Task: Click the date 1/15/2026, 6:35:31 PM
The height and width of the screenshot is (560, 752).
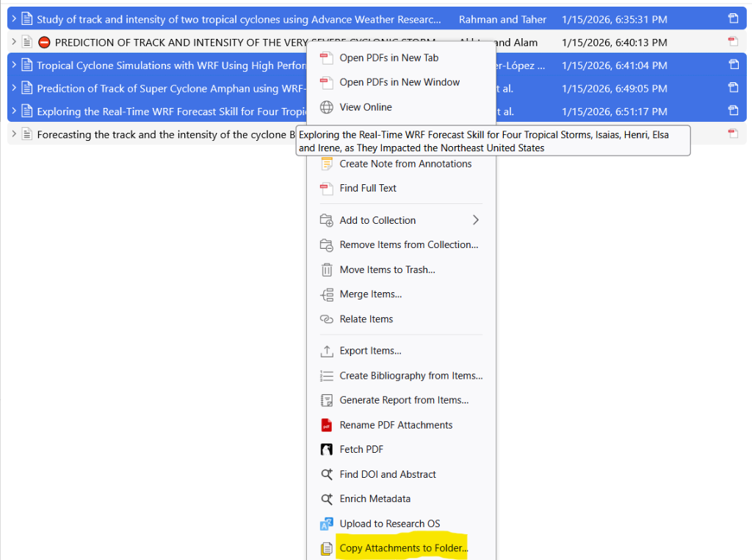Action: pos(615,20)
